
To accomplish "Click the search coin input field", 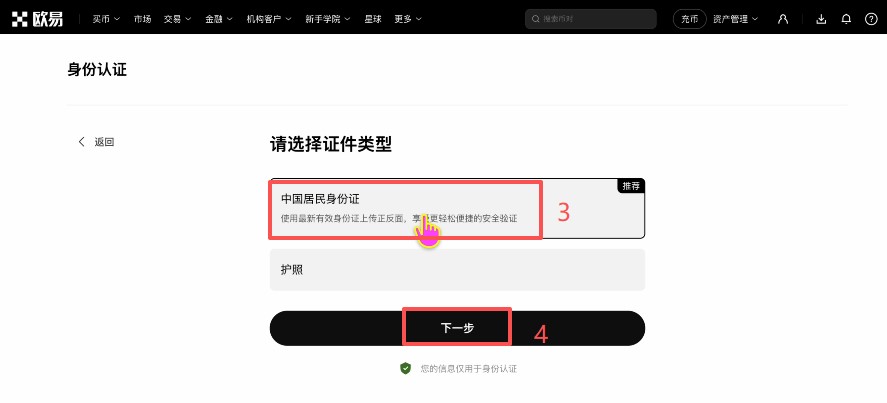I will pyautogui.click(x=591, y=19).
